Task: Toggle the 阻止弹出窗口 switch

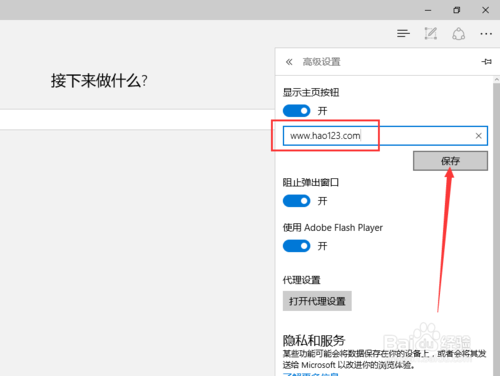Action: click(296, 201)
